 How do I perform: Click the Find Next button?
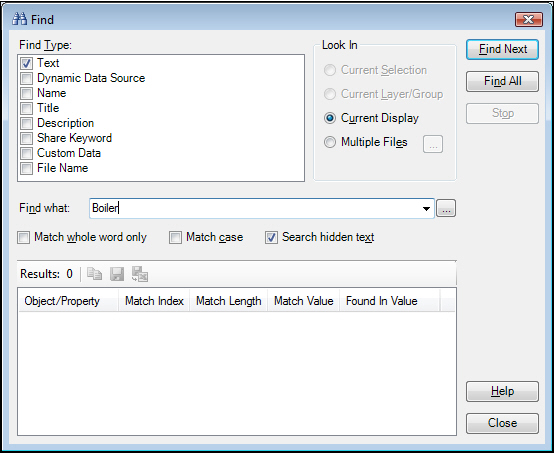(x=502, y=49)
